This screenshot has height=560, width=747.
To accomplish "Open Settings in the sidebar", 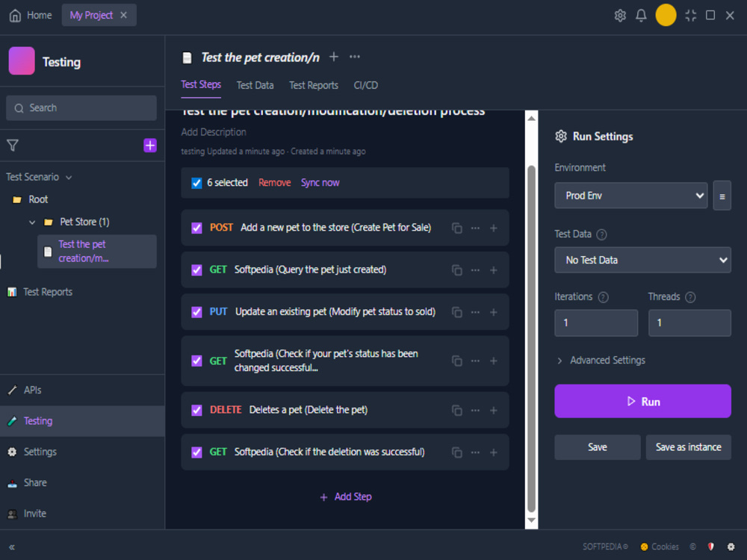I will pyautogui.click(x=82, y=452).
